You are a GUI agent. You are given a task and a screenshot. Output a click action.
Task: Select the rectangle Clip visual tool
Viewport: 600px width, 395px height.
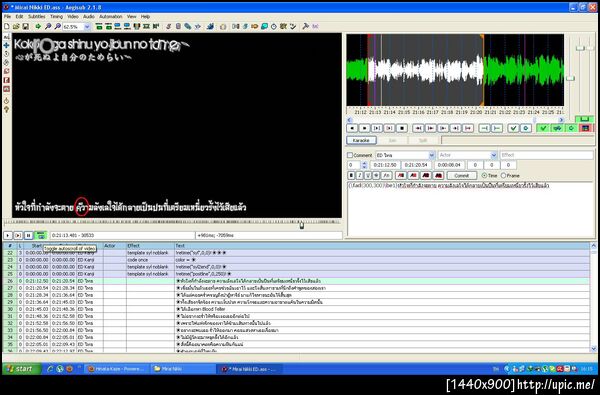(x=7, y=80)
